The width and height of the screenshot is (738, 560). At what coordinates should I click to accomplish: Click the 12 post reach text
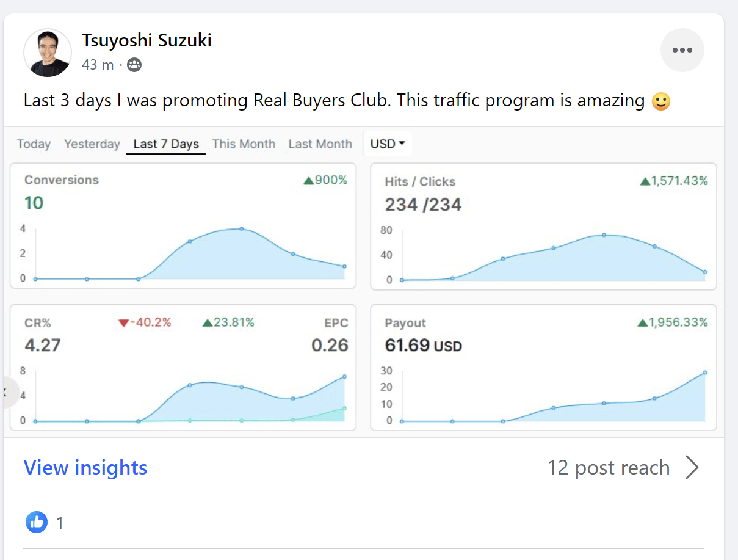click(609, 468)
